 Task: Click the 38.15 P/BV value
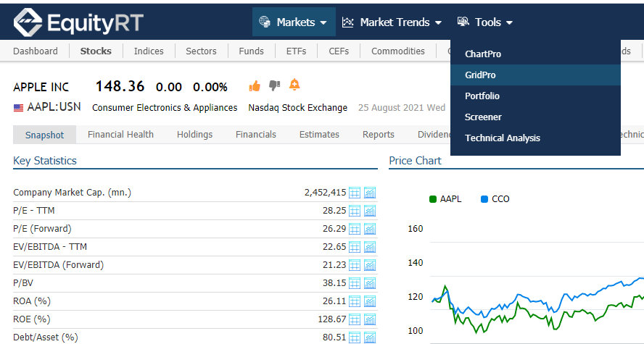(334, 283)
